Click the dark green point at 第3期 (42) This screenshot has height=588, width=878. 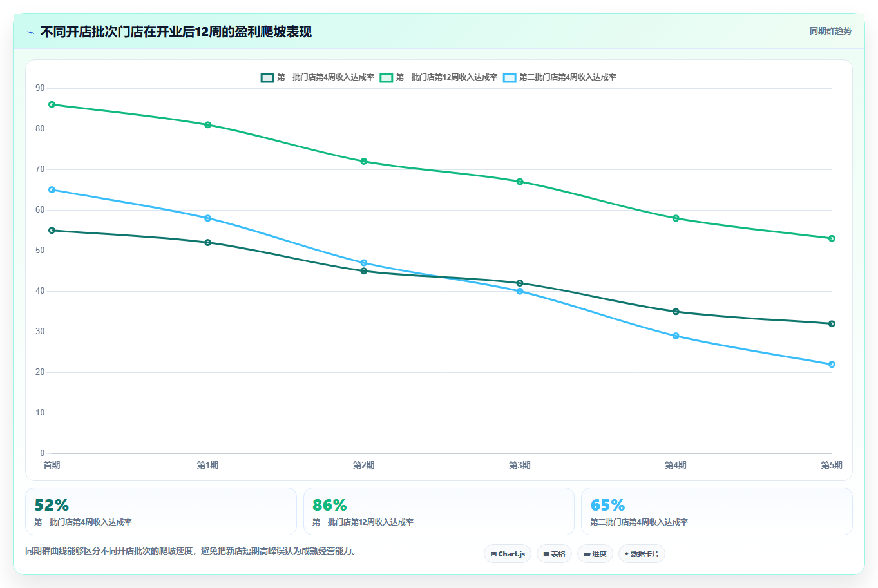pyautogui.click(x=520, y=283)
